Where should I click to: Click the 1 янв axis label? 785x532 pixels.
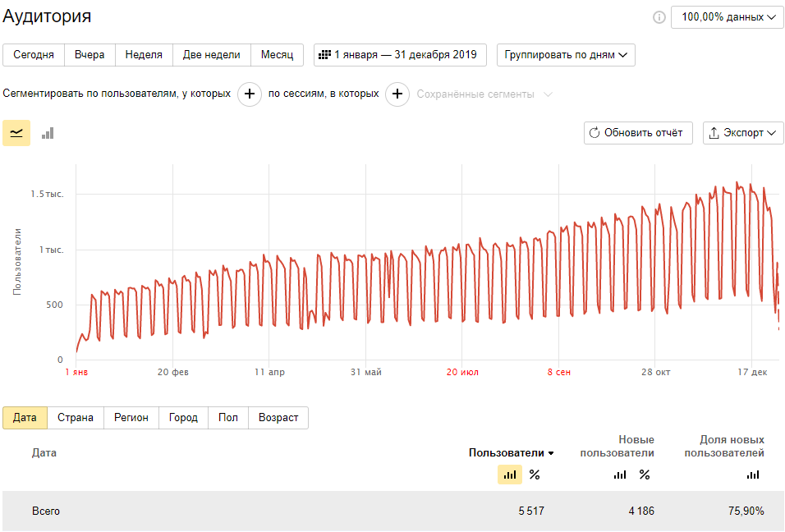tap(76, 373)
